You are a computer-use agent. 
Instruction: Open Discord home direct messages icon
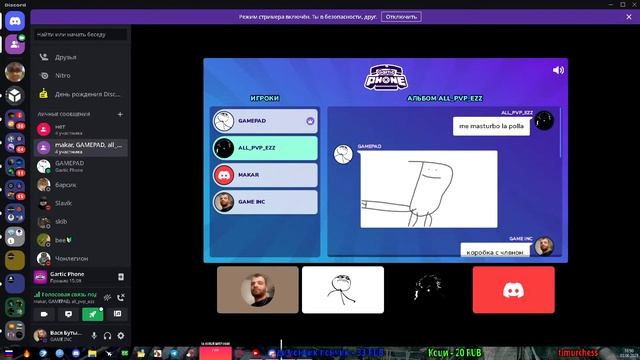[15, 21]
